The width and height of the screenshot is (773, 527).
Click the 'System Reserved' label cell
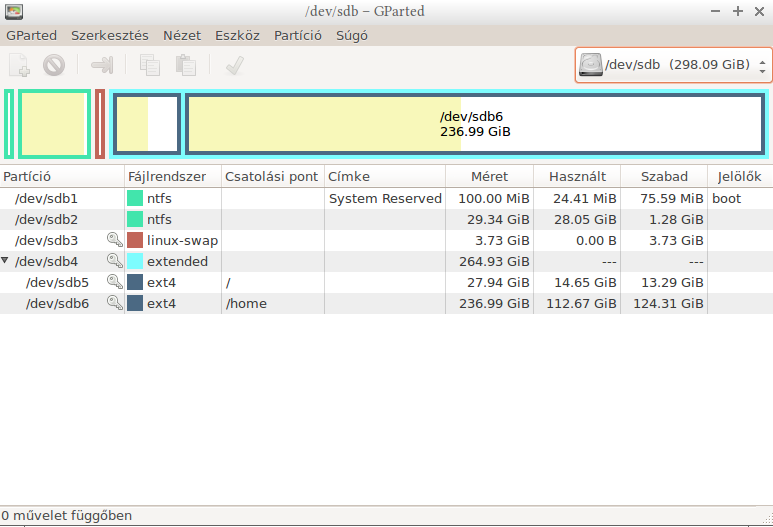385,198
